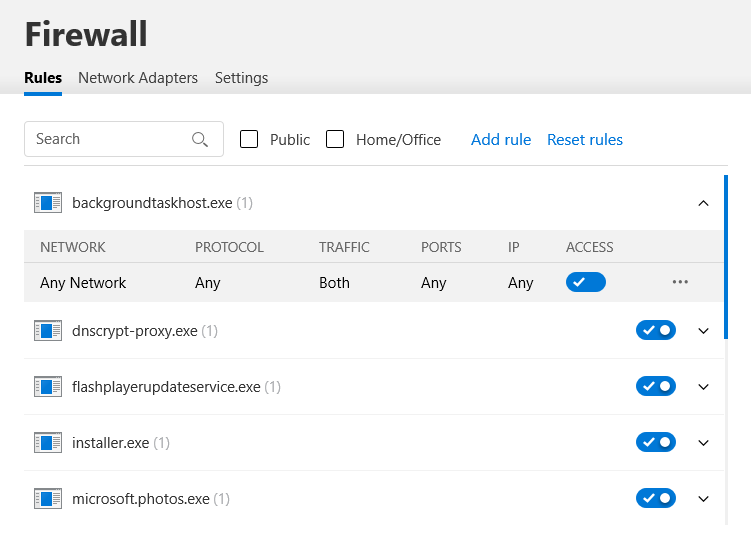
Task: Click the installer.exe app icon
Action: [48, 443]
